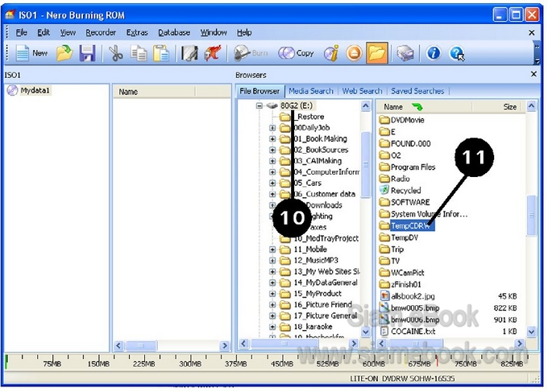The width and height of the screenshot is (548, 392).
Task: Expand the 11_Mobile folder
Action: (272, 250)
